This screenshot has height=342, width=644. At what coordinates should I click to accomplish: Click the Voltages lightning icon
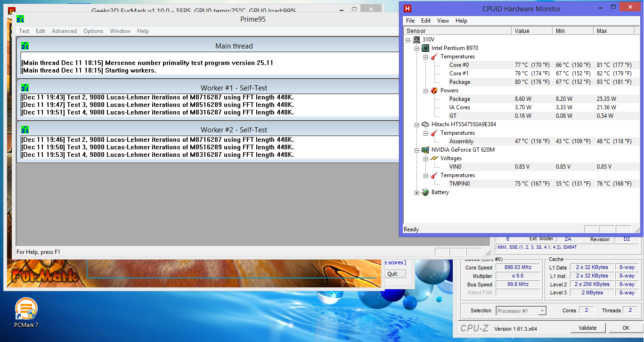434,158
